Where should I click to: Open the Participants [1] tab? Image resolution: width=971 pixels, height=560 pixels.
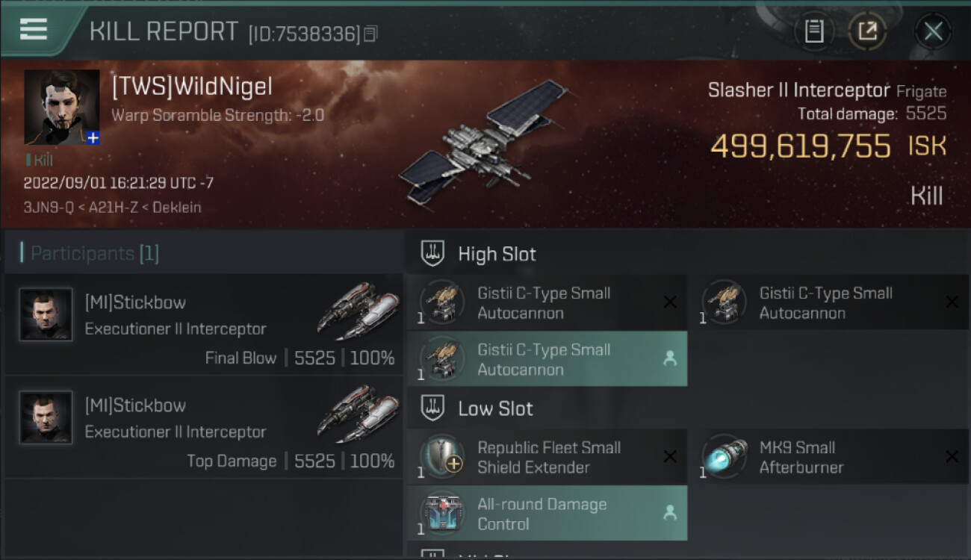pyautogui.click(x=90, y=253)
